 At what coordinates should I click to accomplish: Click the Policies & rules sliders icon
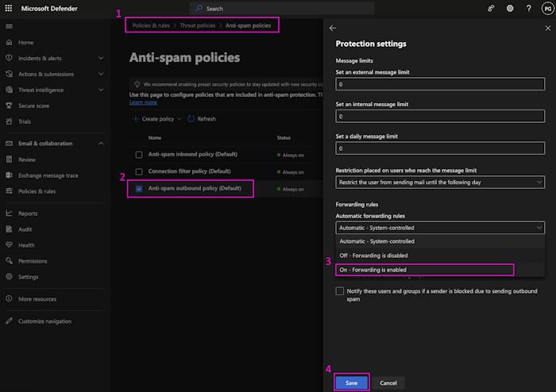10,191
